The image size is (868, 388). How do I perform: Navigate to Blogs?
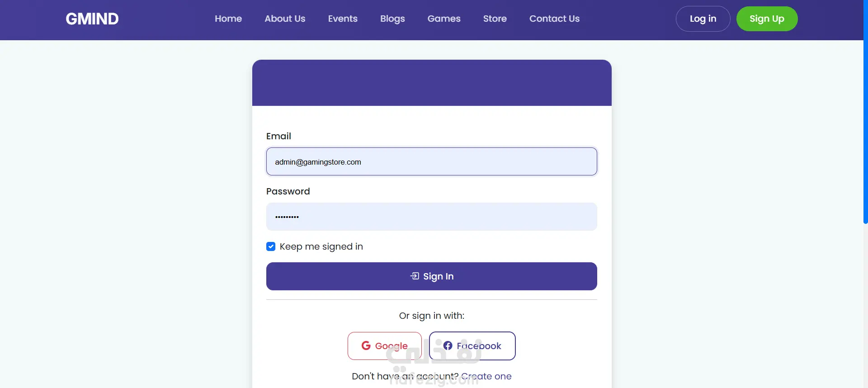392,19
